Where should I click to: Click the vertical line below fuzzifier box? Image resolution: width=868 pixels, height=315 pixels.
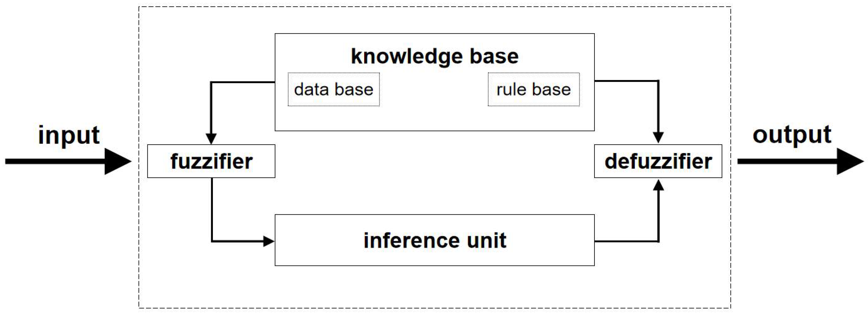212,209
